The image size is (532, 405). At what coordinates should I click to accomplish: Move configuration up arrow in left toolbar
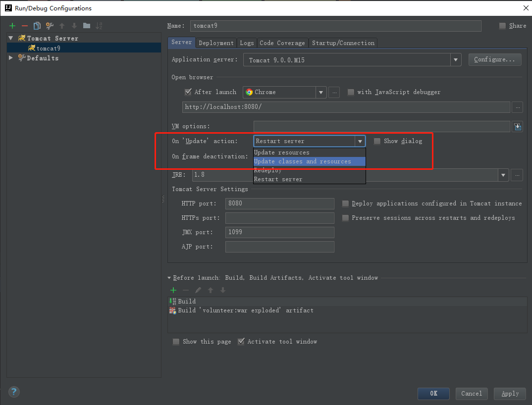point(62,26)
